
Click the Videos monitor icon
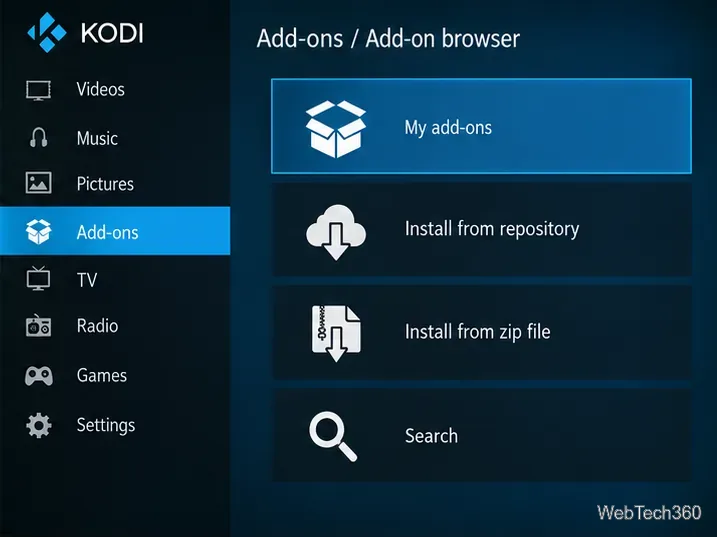pos(38,91)
